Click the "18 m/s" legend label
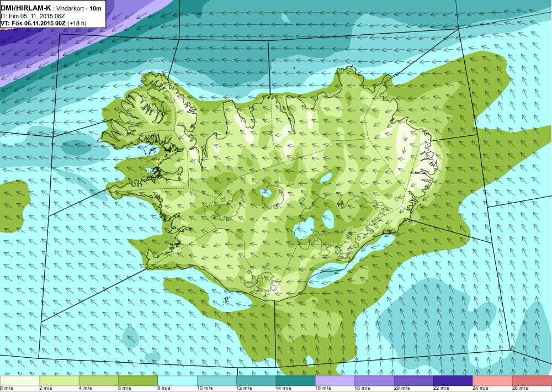Viewport: 552px width, 392px height. 363,388
